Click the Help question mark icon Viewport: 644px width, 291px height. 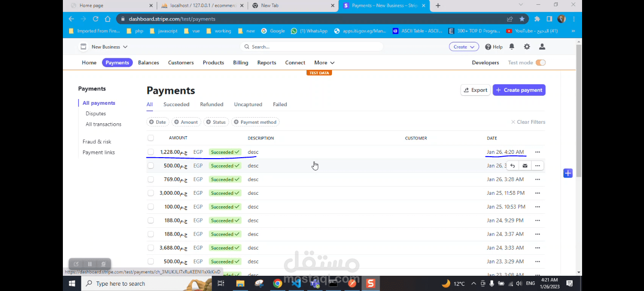tap(488, 47)
